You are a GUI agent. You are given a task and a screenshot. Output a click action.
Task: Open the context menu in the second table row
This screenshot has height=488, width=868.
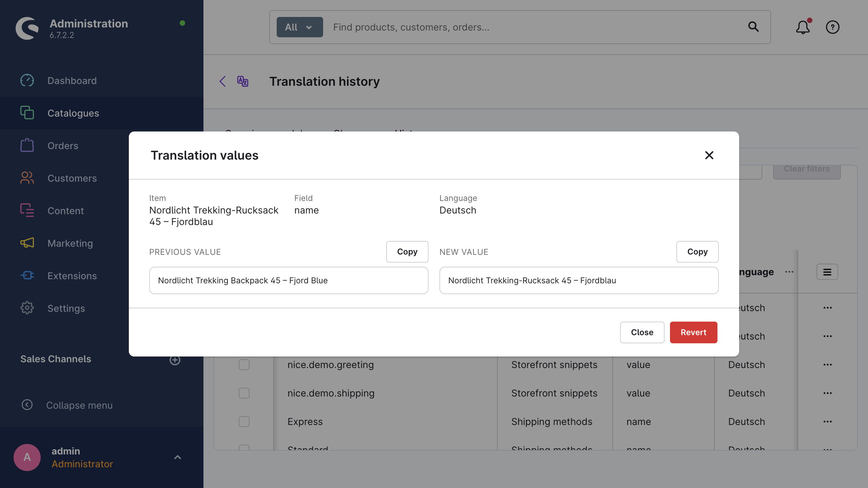(x=828, y=336)
